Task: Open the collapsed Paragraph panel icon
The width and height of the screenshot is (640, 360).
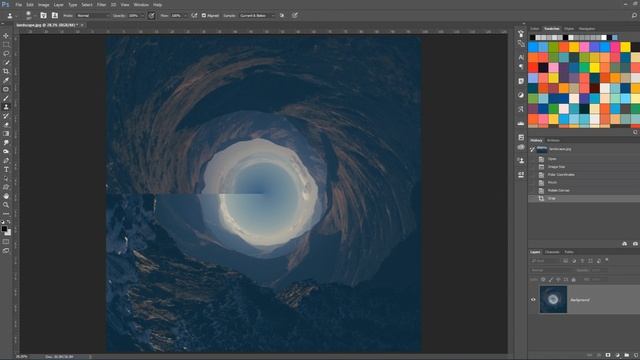Action: coord(521,66)
